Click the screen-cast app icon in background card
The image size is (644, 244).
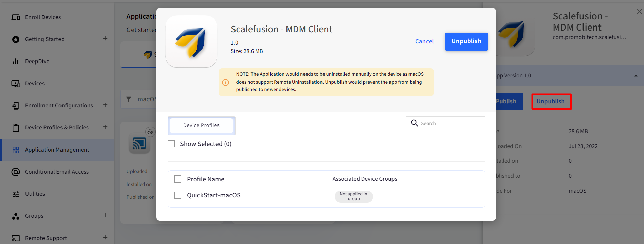139,143
